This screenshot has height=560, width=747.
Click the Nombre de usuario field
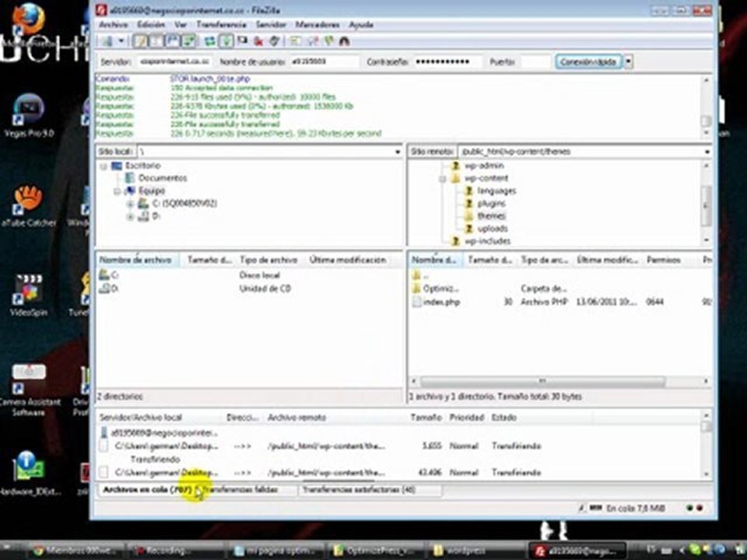click(324, 62)
